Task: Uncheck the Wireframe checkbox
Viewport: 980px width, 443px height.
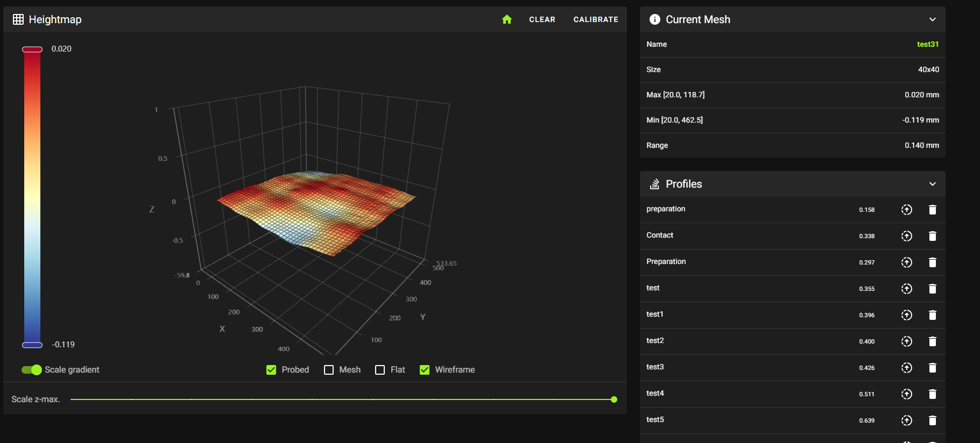Action: coord(425,370)
